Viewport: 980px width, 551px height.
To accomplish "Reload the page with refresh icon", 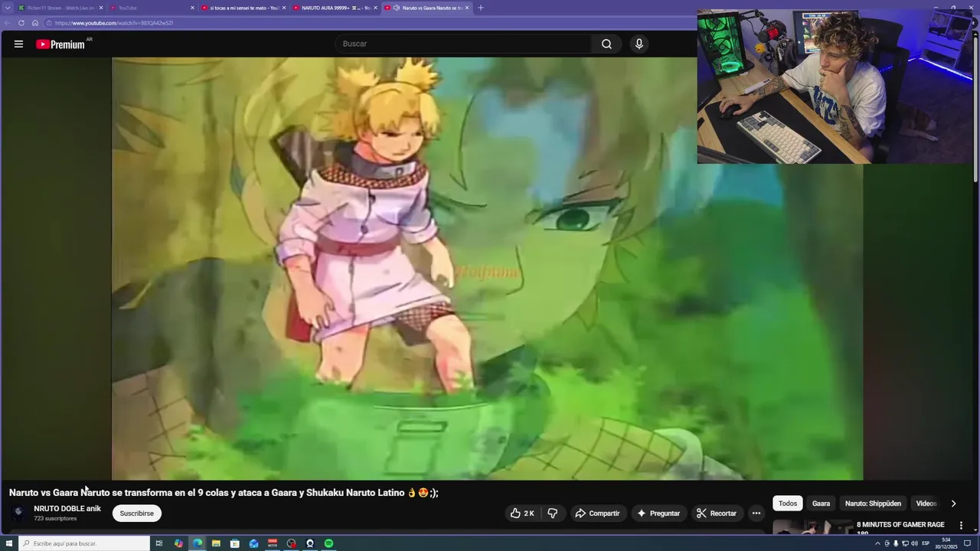I will [21, 23].
